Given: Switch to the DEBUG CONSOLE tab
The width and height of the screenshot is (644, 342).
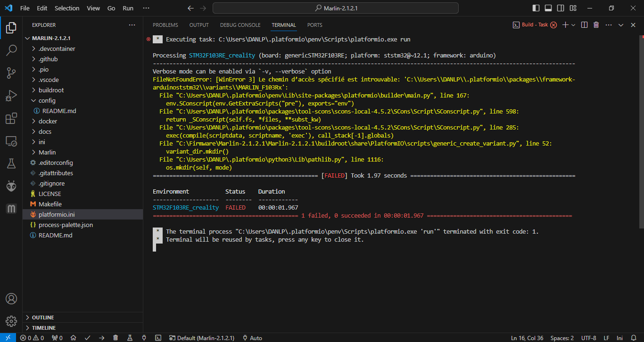Looking at the screenshot, I should coord(240,25).
